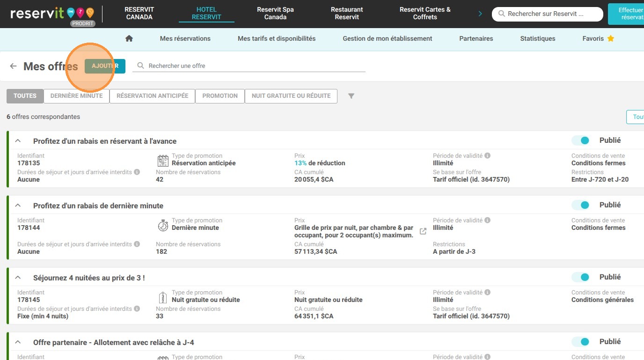Filter offers by DERNIÈRE MINUTE
The width and height of the screenshot is (644, 360).
pos(76,96)
